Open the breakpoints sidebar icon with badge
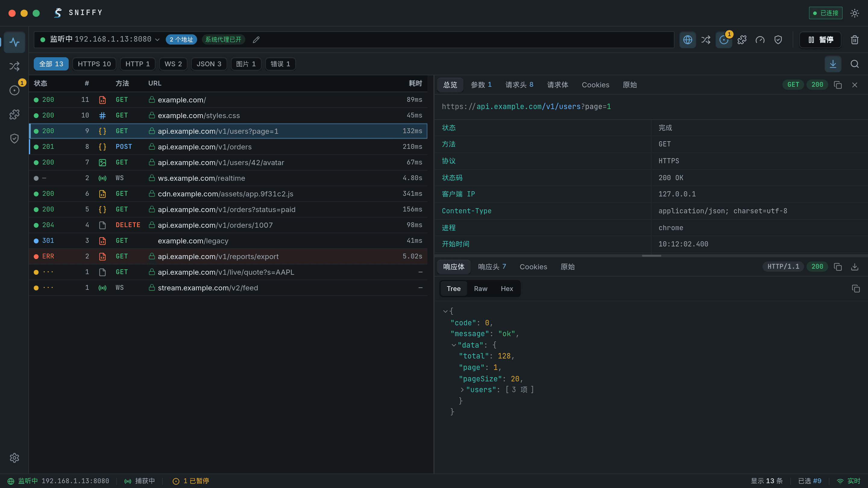This screenshot has height=488, width=868. [x=14, y=90]
